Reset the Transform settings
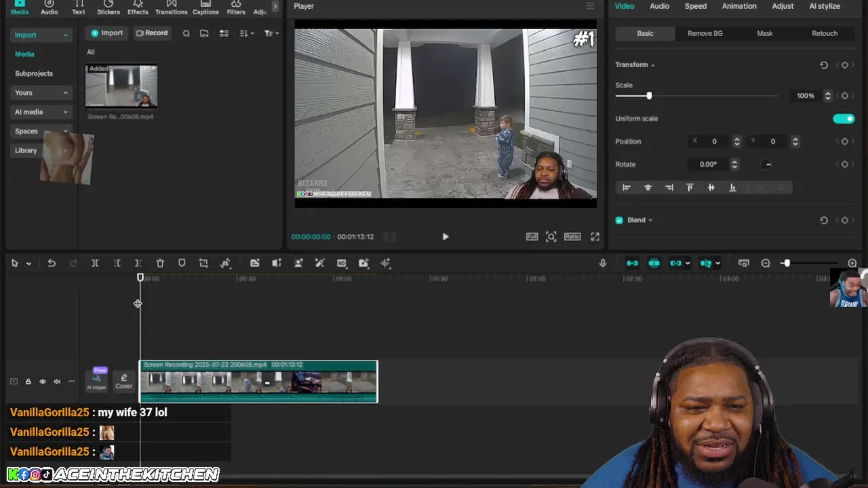868x488 pixels. coord(824,65)
